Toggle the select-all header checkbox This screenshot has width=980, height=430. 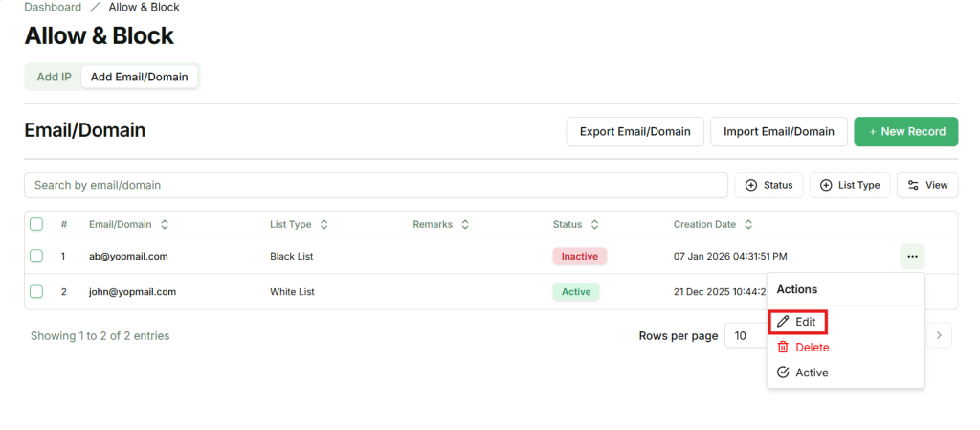pos(36,225)
